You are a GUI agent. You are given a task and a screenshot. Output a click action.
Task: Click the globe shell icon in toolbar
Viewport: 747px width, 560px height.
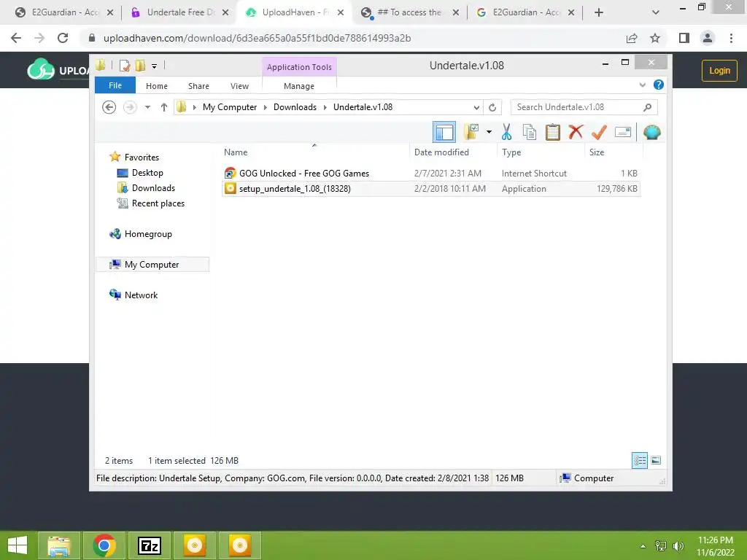(651, 132)
